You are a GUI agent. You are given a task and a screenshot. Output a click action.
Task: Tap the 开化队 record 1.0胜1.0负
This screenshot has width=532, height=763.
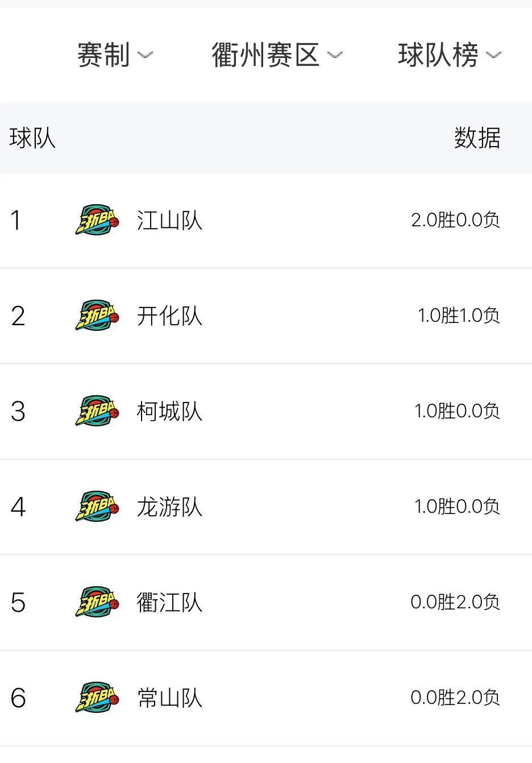[x=459, y=316]
